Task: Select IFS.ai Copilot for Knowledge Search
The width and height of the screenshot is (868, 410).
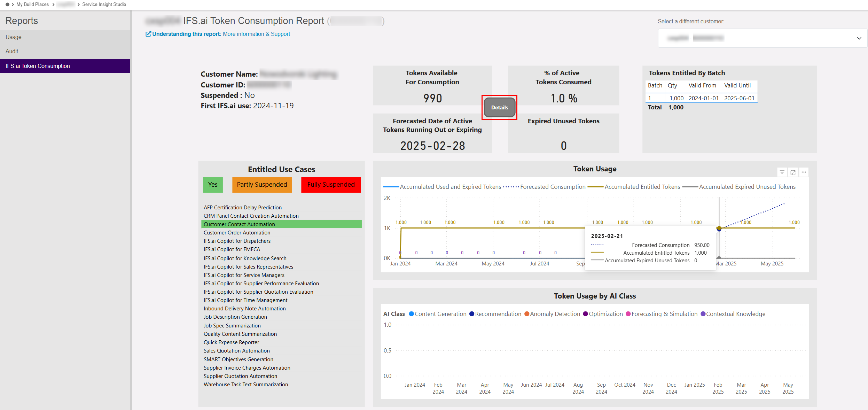Action: pos(245,258)
